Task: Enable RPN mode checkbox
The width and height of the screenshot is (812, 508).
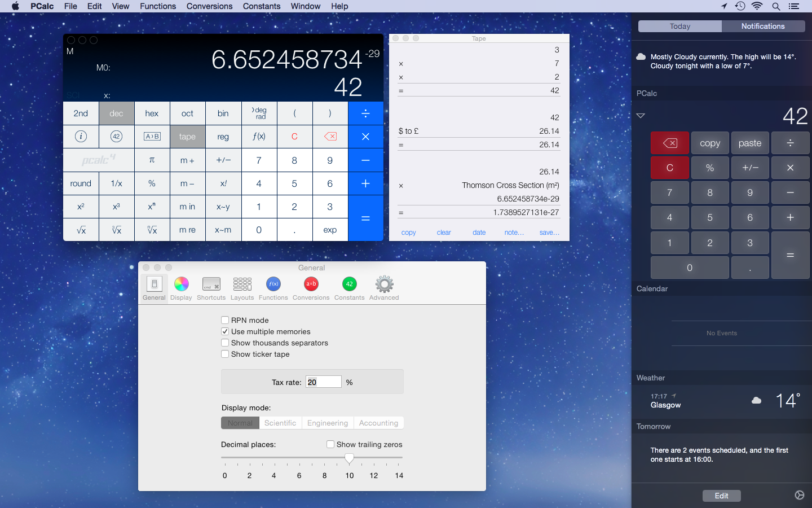Action: click(225, 320)
